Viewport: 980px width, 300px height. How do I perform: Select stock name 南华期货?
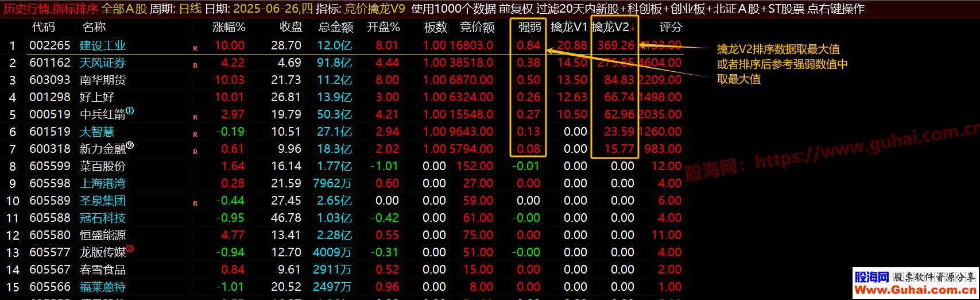point(103,80)
